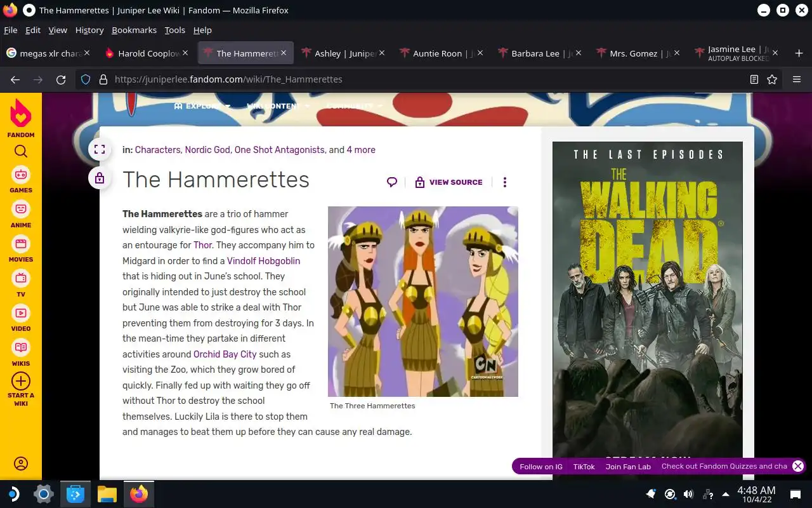
Task: Open the Firefox hamburger application menu
Action: point(797,79)
